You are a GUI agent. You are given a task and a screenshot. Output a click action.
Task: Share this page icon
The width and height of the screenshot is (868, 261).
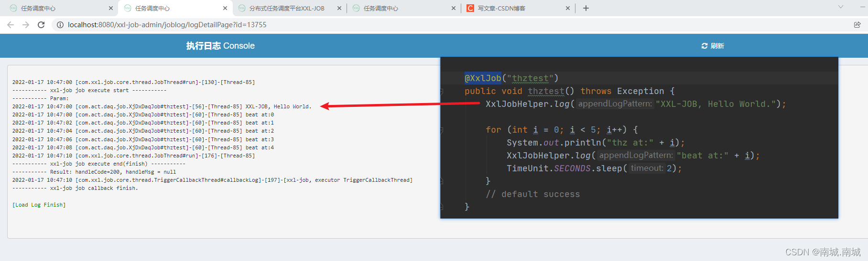(x=857, y=25)
